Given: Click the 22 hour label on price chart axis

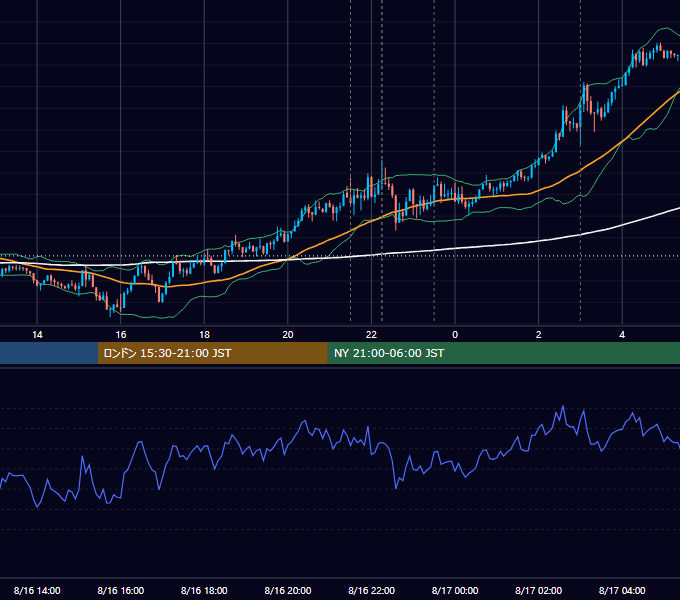Looking at the screenshot, I should click(x=371, y=335).
